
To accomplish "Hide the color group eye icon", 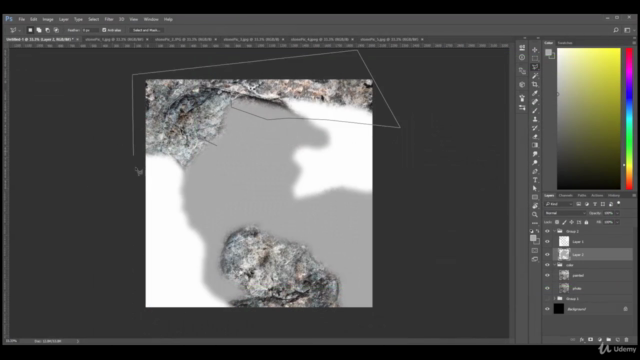I will click(x=547, y=265).
